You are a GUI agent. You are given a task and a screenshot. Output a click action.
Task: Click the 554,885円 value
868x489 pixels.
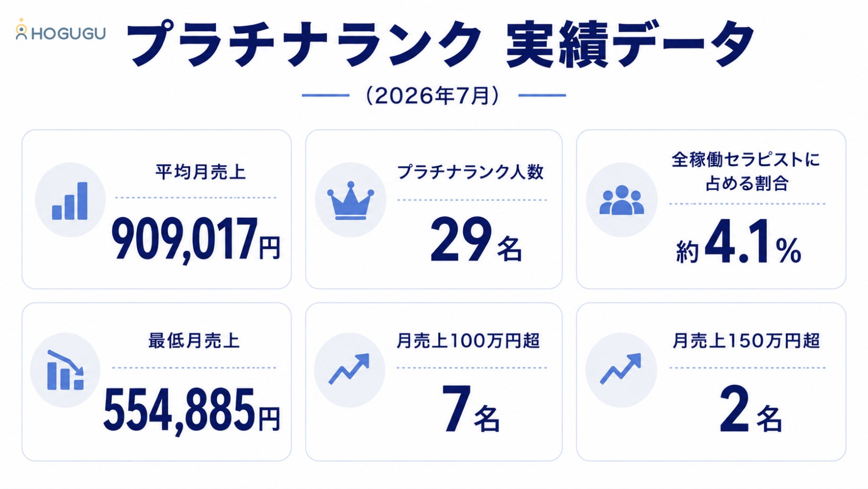pyautogui.click(x=192, y=411)
